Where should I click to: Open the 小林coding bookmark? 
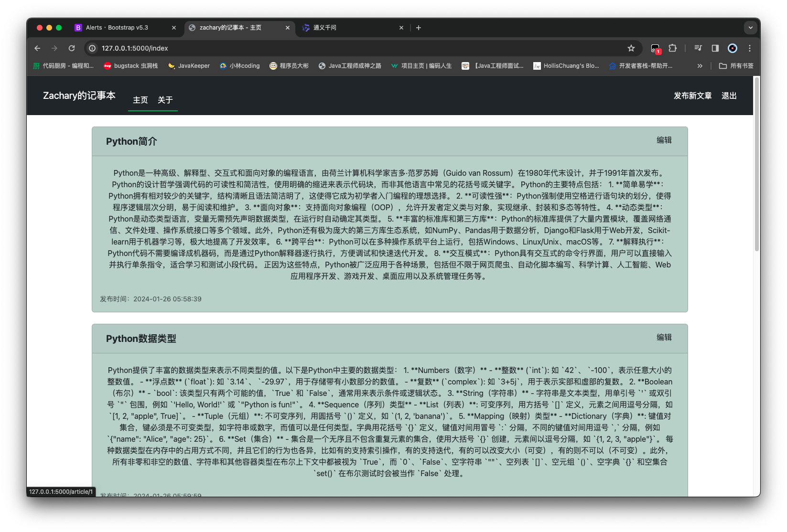click(x=239, y=66)
